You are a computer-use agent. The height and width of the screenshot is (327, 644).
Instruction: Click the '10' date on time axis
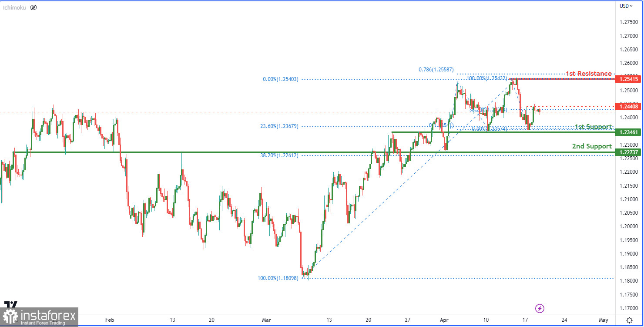(x=486, y=320)
